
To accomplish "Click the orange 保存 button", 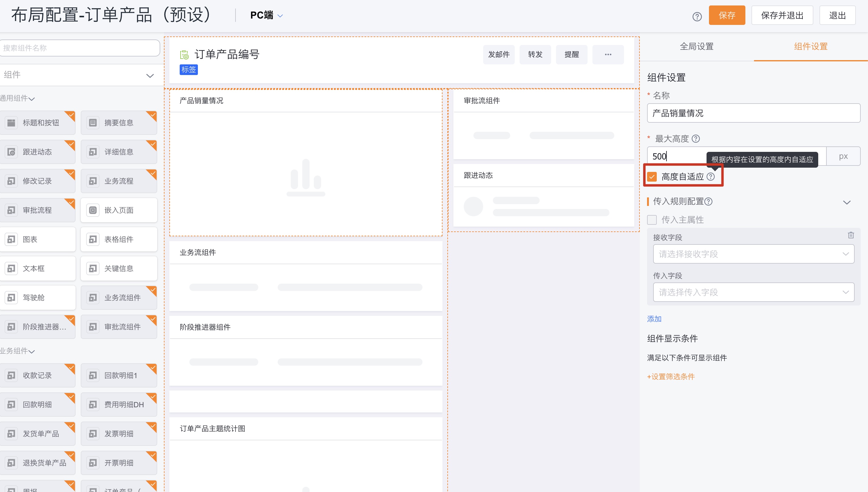I will 727,15.
